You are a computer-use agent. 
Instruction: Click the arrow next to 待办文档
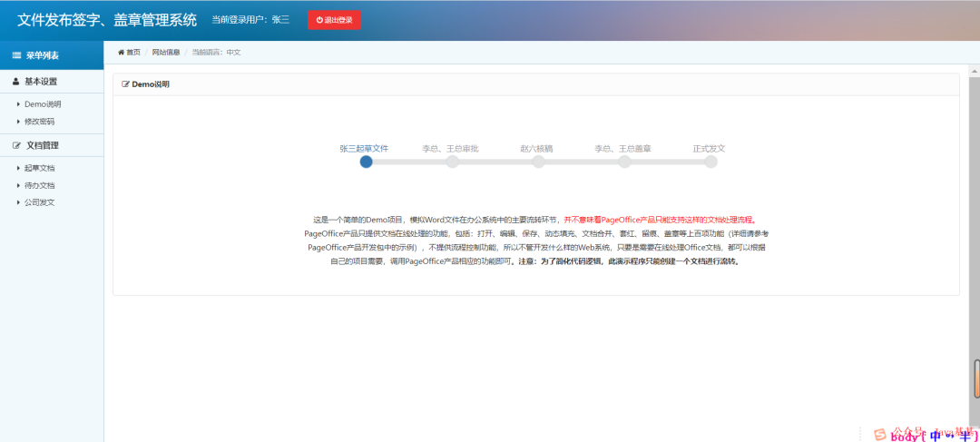coord(19,186)
